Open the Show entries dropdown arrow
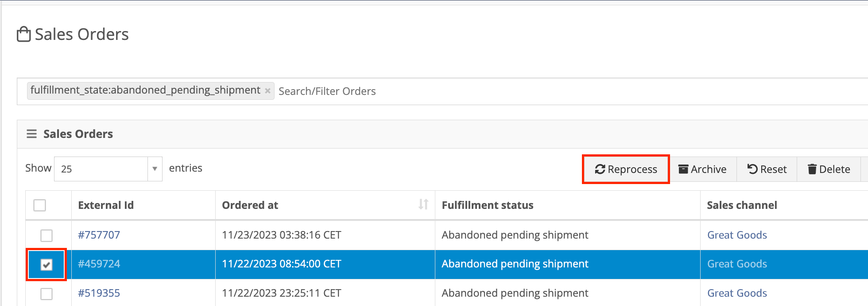Viewport: 868px width, 306px height. (x=155, y=169)
